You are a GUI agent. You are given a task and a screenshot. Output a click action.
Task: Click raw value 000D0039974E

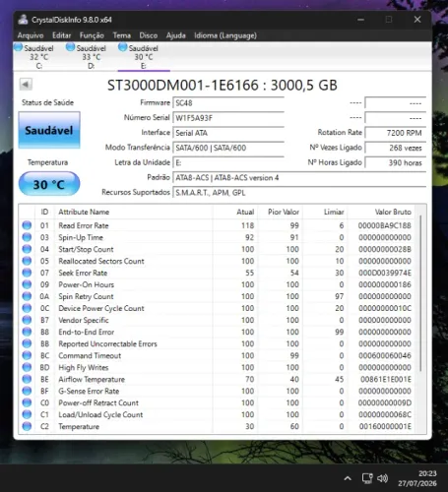click(384, 273)
